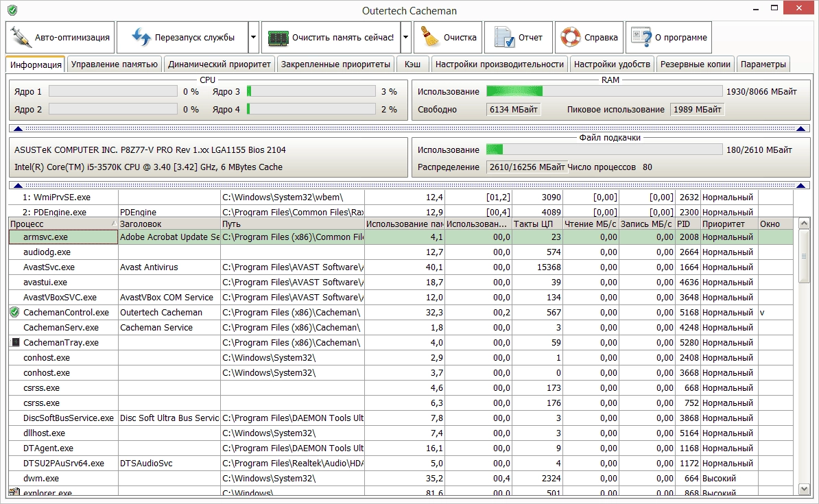Image resolution: width=819 pixels, height=504 pixels.
Task: Sort by the Приоритет column header
Action: (729, 224)
